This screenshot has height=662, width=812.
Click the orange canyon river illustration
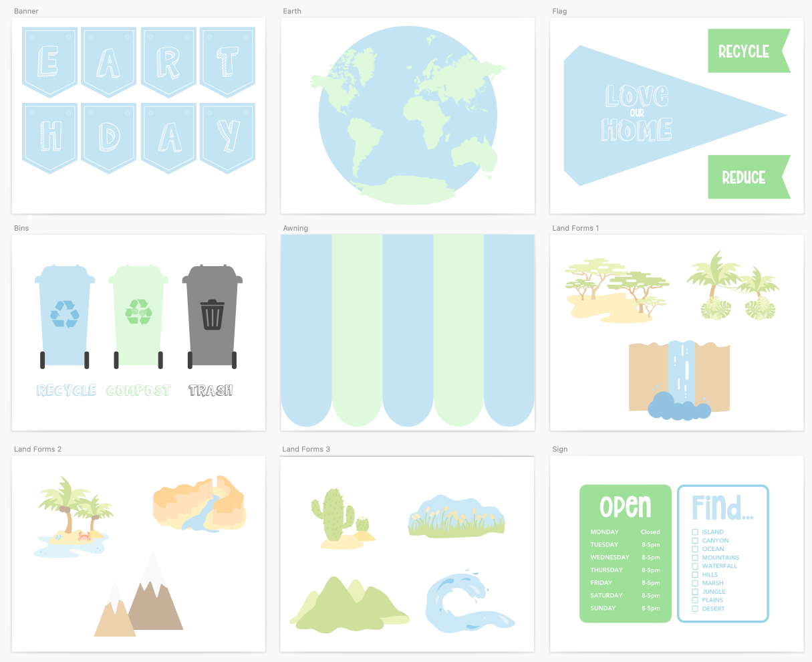(198, 502)
